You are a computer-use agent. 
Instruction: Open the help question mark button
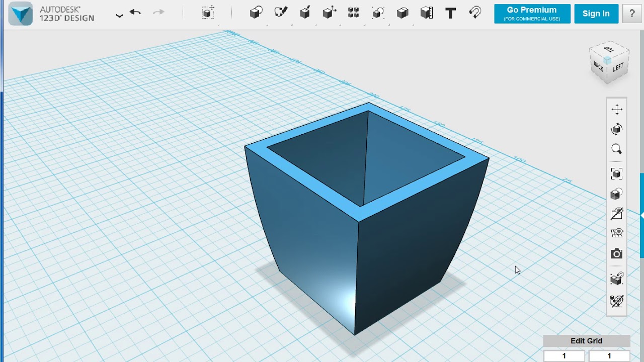point(632,14)
